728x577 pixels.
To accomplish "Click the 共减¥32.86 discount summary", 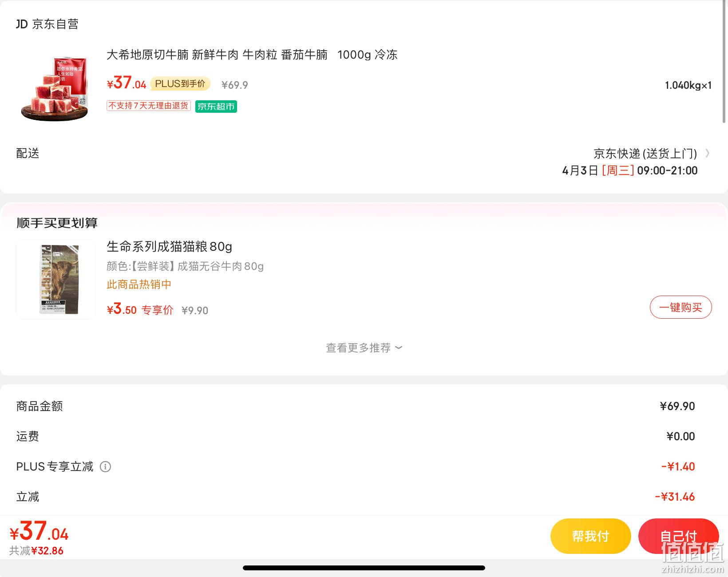I will coord(36,551).
